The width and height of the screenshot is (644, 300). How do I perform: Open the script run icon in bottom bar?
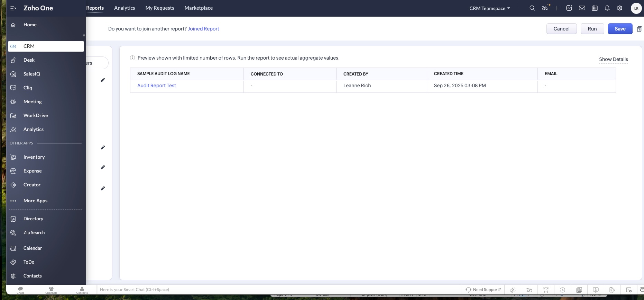pos(629,290)
